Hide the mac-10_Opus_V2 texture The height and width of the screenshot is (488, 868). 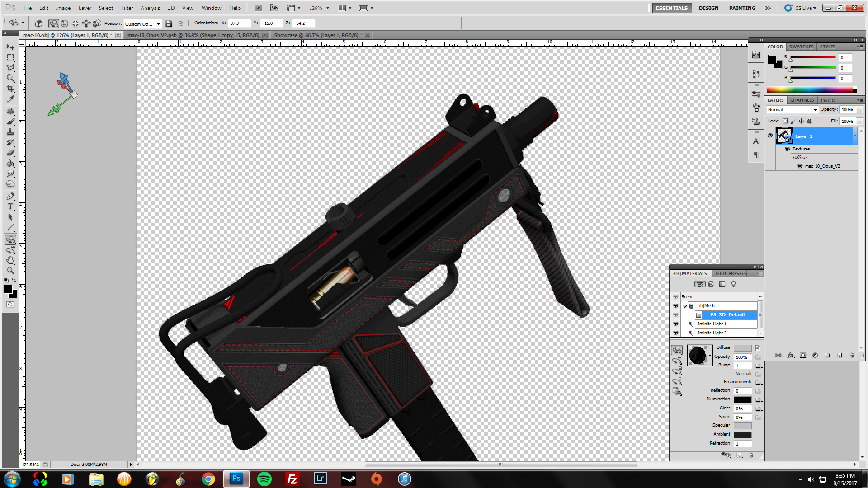tap(800, 166)
